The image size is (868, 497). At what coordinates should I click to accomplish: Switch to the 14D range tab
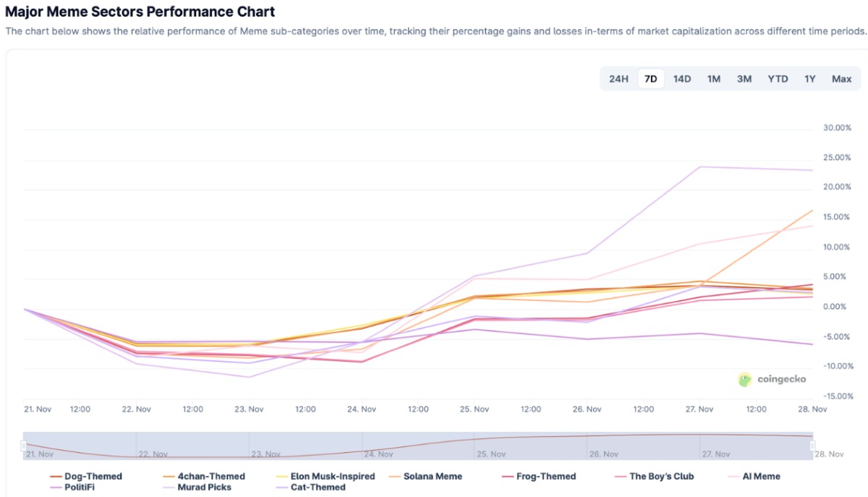[x=682, y=79]
